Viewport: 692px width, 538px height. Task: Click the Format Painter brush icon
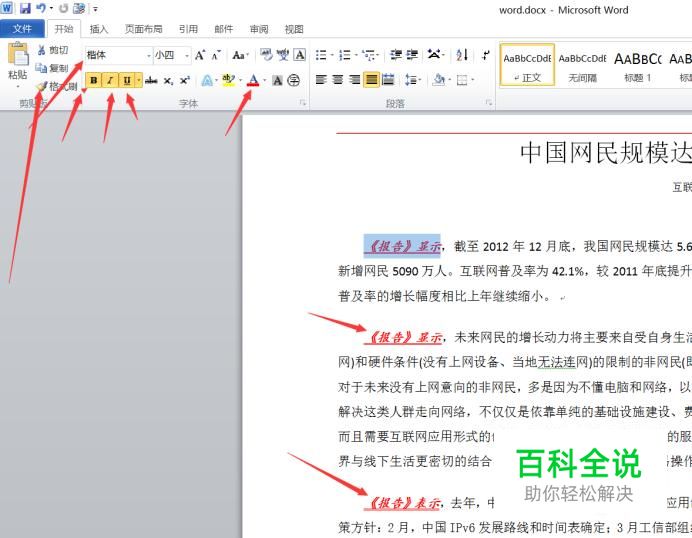pos(41,86)
